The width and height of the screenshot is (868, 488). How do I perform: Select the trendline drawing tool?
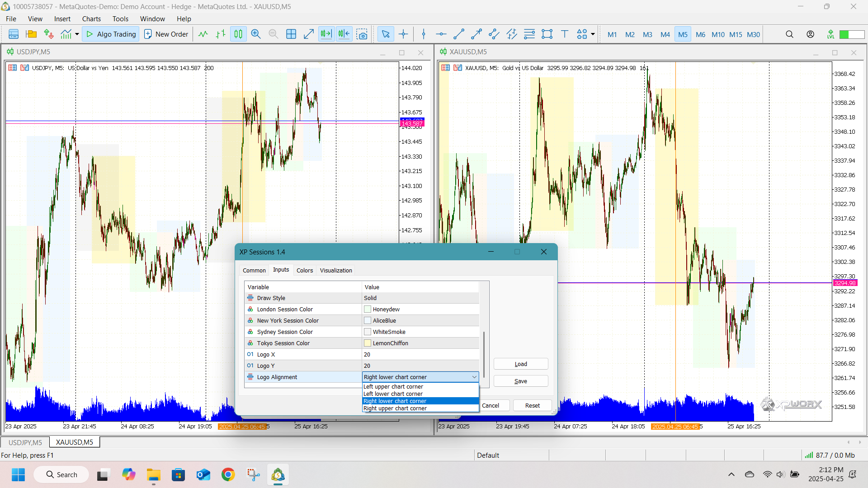click(x=459, y=34)
